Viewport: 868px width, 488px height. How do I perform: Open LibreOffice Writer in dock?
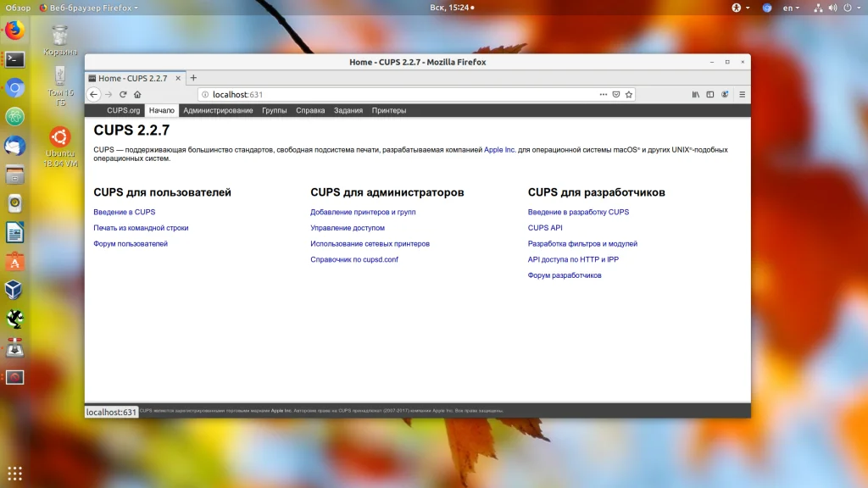[15, 233]
